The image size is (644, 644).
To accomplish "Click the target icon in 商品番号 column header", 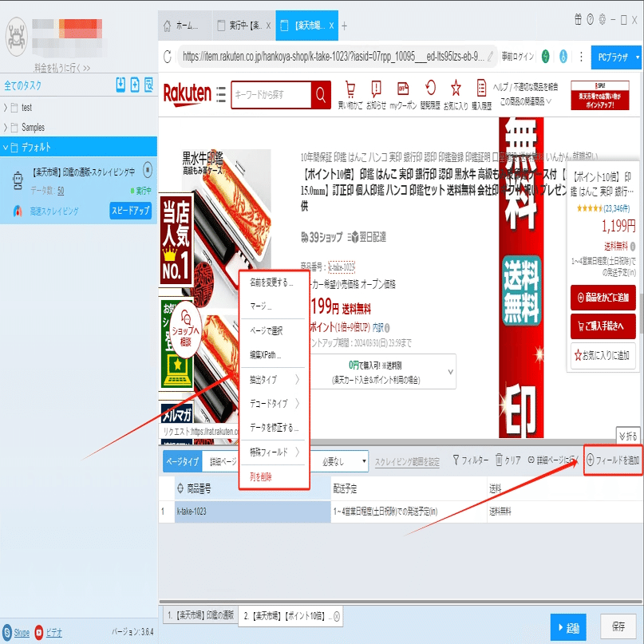I will point(180,488).
